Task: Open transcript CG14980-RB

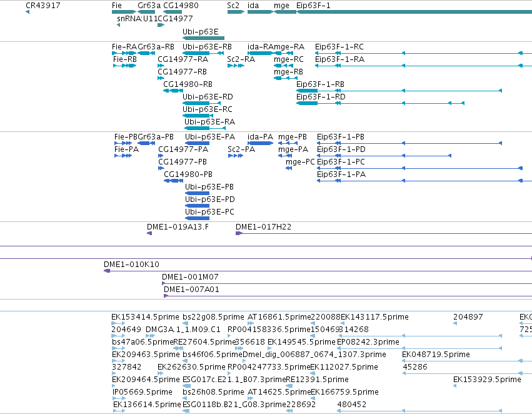Action: [x=188, y=84]
